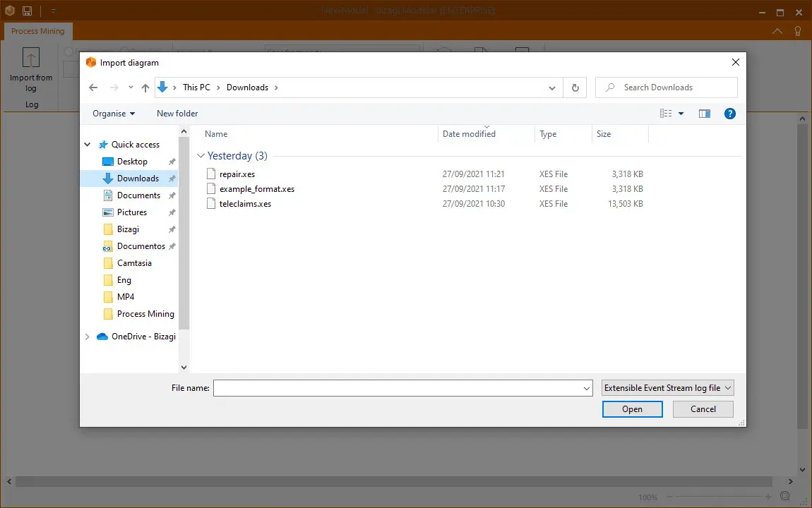Change the view layout icon
Viewport: 812px width, 508px height.
(x=665, y=114)
